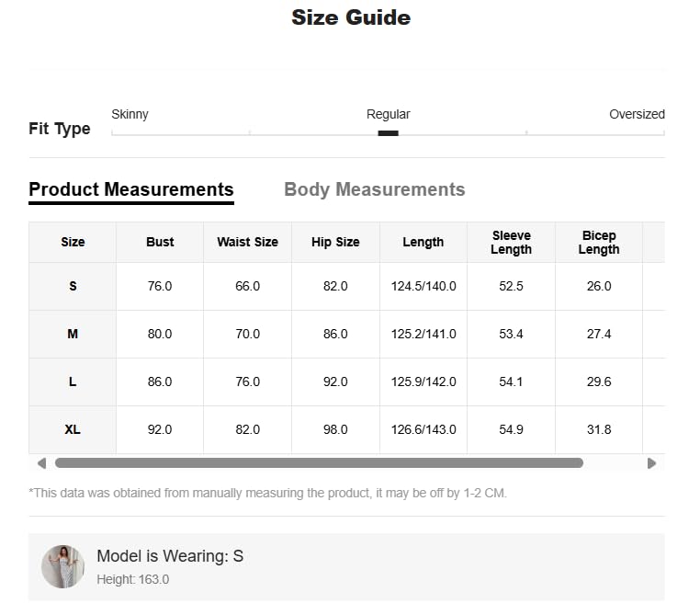Select the size M row header
The image size is (700, 615).
click(x=73, y=334)
